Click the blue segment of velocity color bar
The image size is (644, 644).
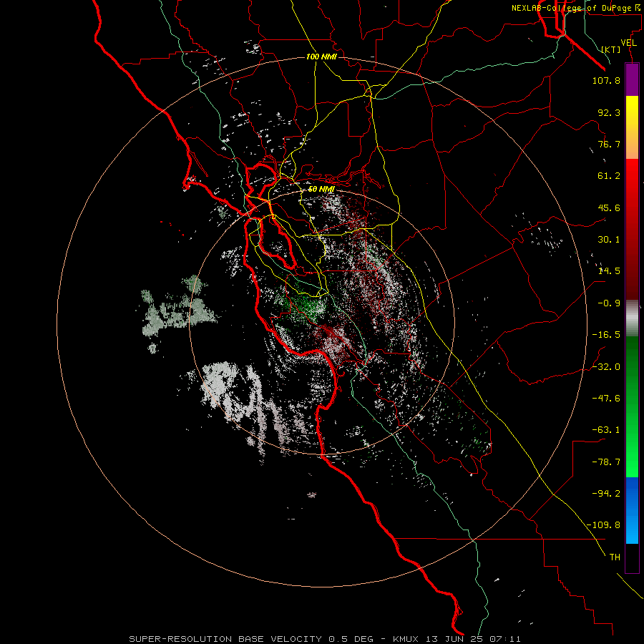(x=632, y=510)
